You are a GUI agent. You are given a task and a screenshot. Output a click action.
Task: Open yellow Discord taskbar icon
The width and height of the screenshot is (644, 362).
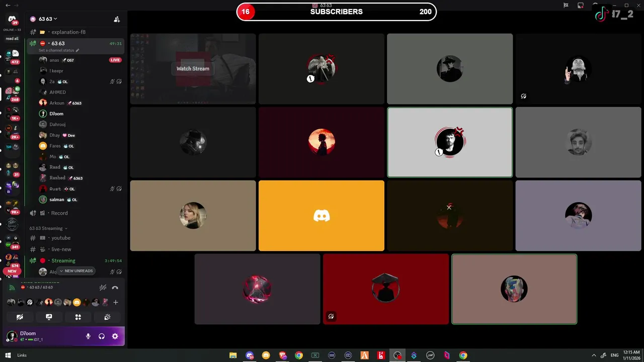[x=266, y=355]
